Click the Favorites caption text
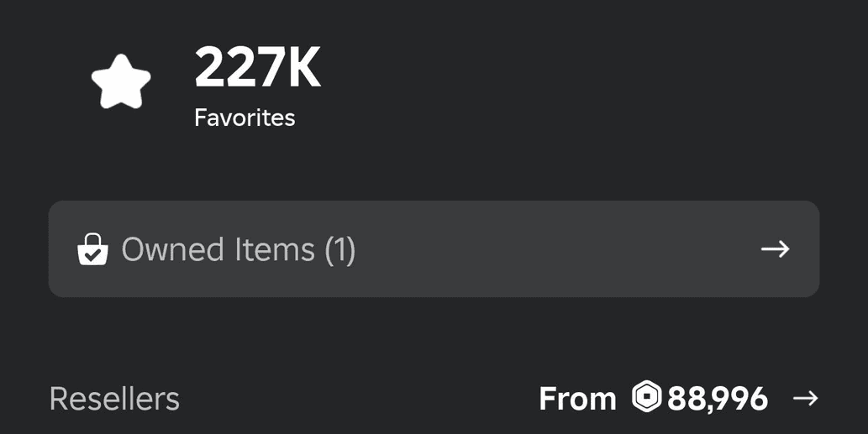 (x=245, y=118)
